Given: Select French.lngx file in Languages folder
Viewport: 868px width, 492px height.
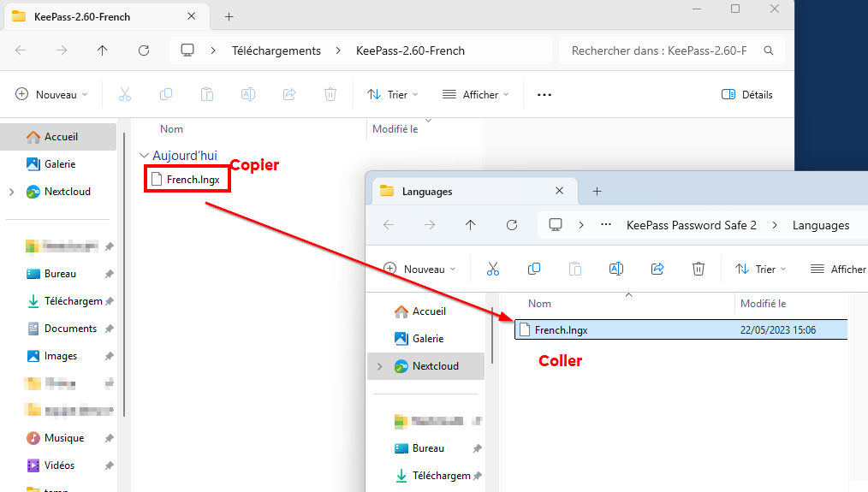Looking at the screenshot, I should point(562,329).
